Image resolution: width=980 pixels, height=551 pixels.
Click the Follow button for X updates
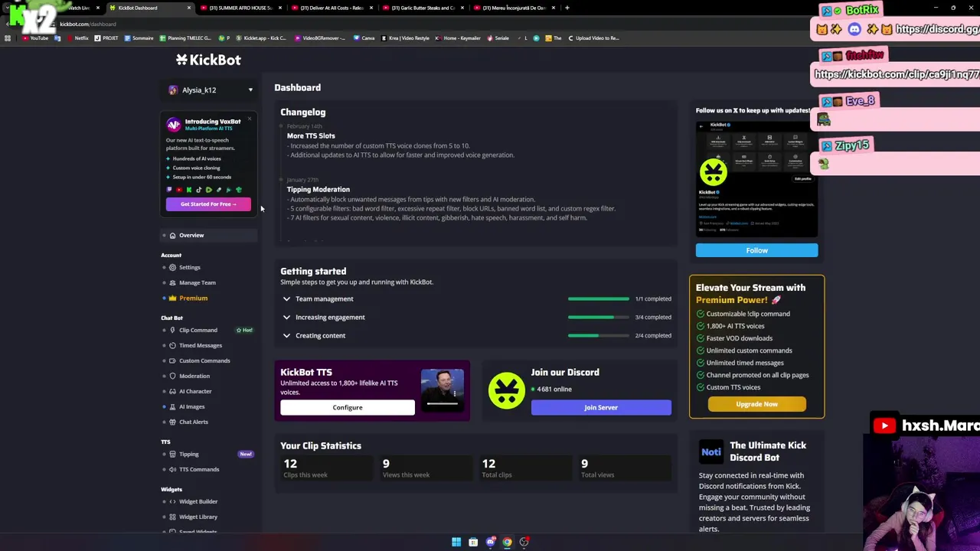[756, 250]
